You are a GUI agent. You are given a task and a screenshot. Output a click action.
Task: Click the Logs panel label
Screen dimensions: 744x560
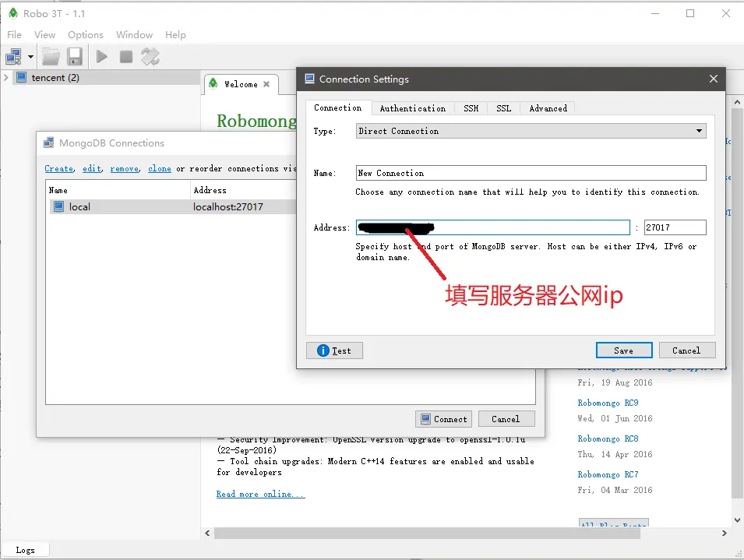click(x=25, y=550)
